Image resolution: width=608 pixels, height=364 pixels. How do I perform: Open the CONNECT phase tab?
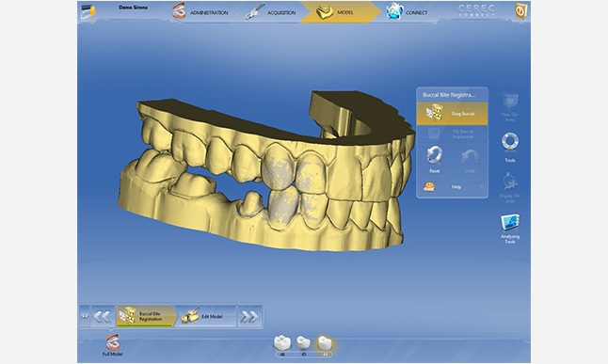(x=407, y=12)
